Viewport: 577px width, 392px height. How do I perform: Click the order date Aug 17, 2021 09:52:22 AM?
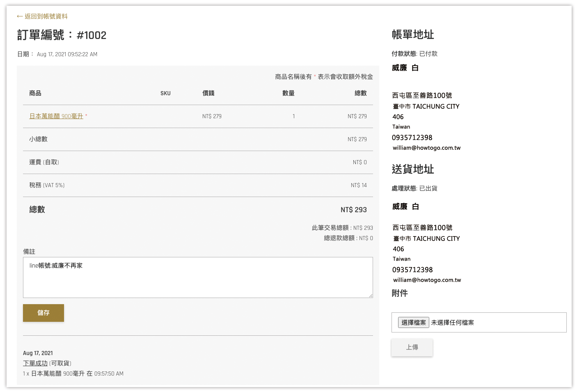point(67,54)
